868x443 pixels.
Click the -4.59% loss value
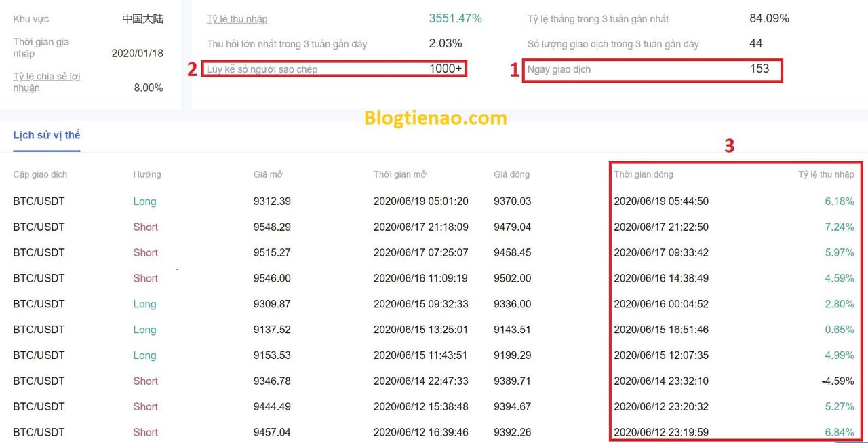[838, 381]
